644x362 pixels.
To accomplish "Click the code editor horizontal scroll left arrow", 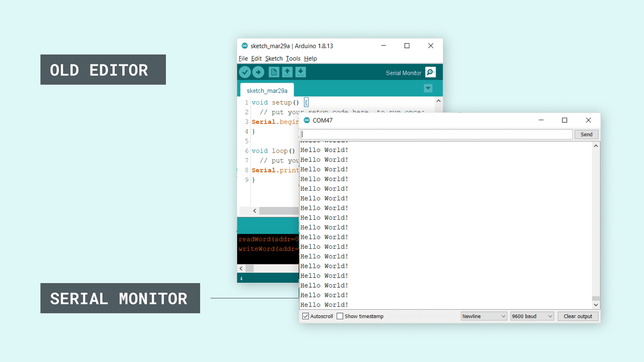I will click(x=254, y=211).
